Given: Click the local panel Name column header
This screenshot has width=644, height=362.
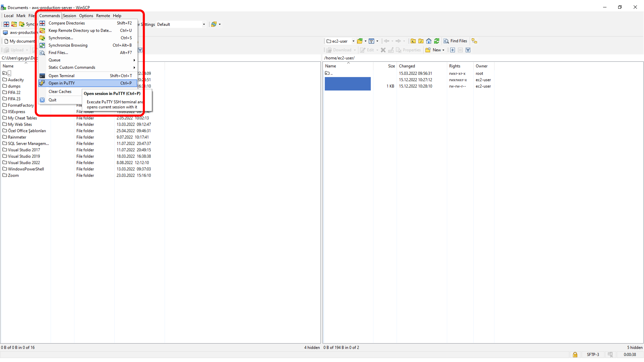Looking at the screenshot, I should point(19,66).
